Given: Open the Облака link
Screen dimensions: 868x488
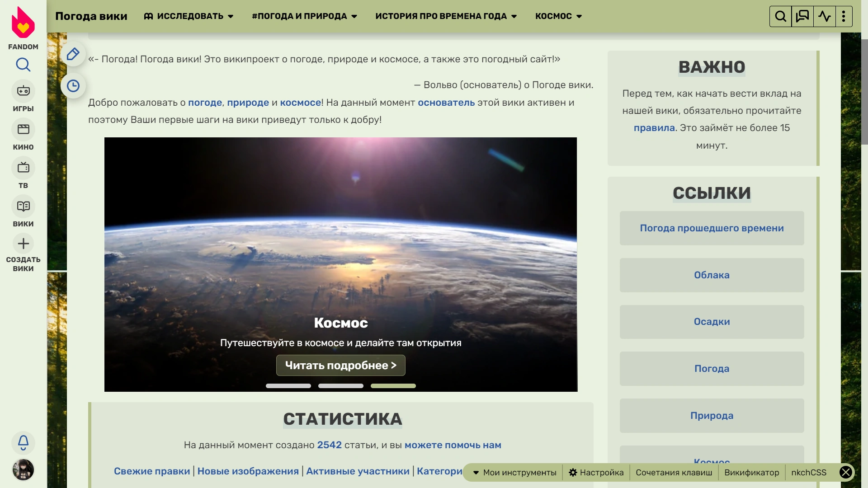Looking at the screenshot, I should (712, 275).
